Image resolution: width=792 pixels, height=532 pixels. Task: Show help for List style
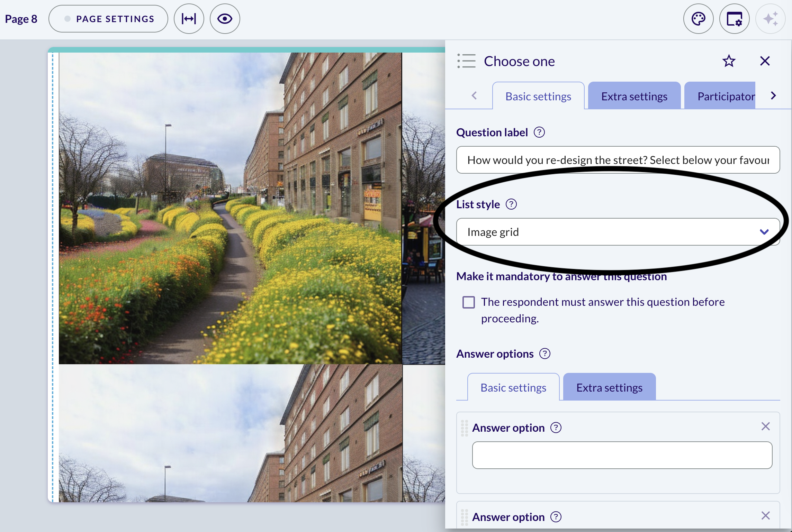[511, 204]
